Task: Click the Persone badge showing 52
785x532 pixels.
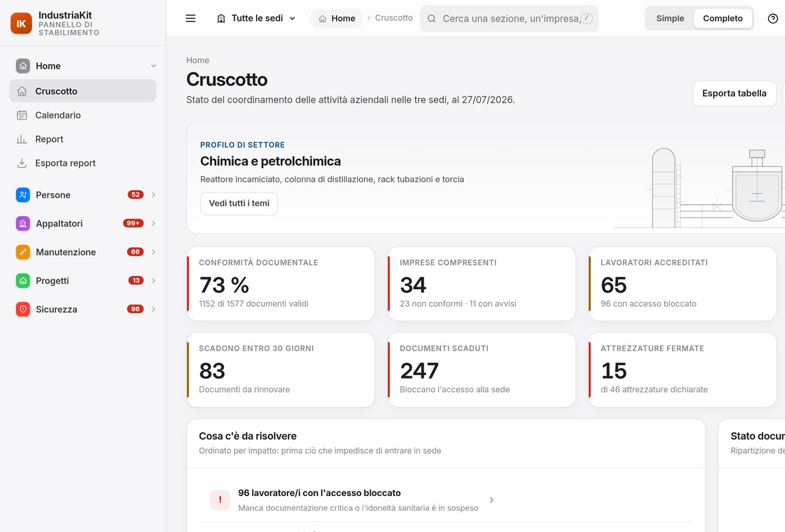Action: (136, 195)
